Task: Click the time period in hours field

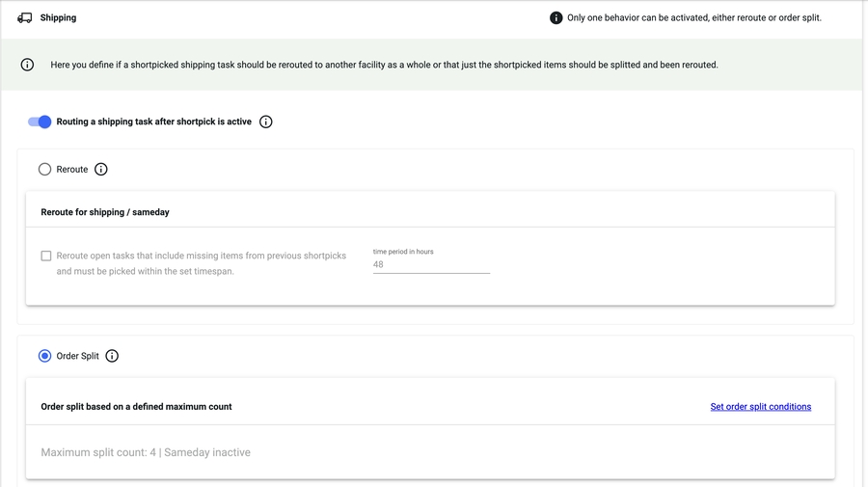Action: (430, 264)
